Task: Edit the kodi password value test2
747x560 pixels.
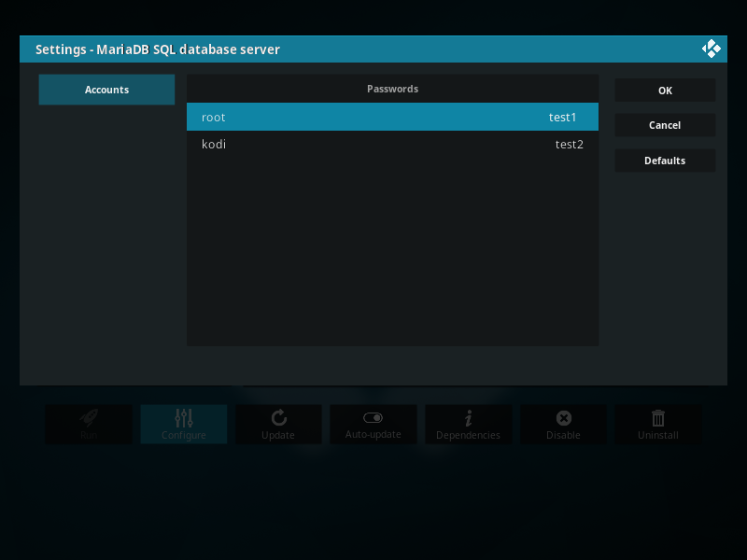Action: click(569, 145)
